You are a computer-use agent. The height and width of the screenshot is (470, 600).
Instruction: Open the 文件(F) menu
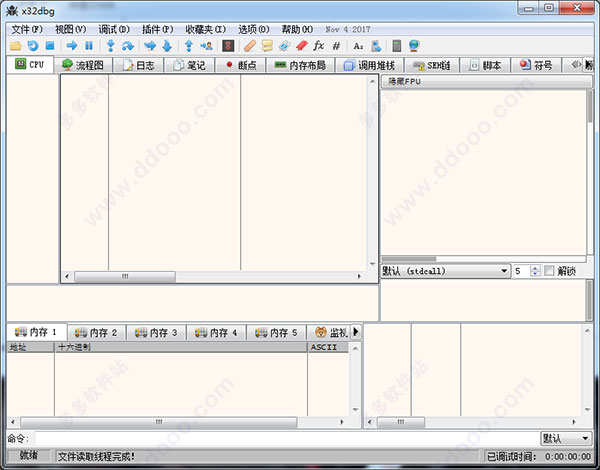pyautogui.click(x=27, y=29)
